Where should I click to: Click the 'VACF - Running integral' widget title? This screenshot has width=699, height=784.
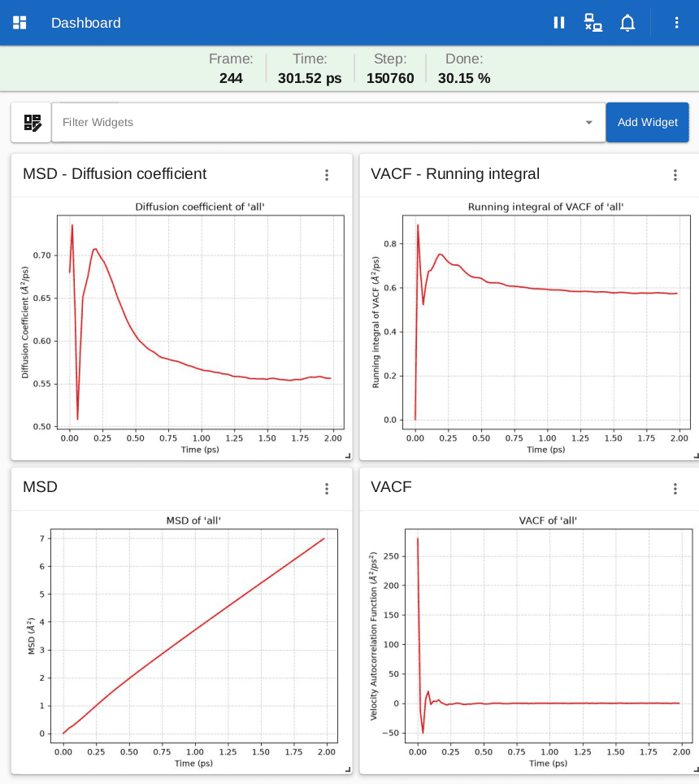pos(455,173)
